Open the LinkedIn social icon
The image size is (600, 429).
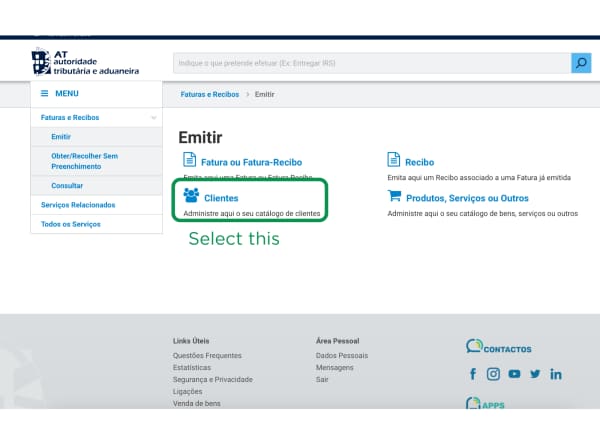556,374
